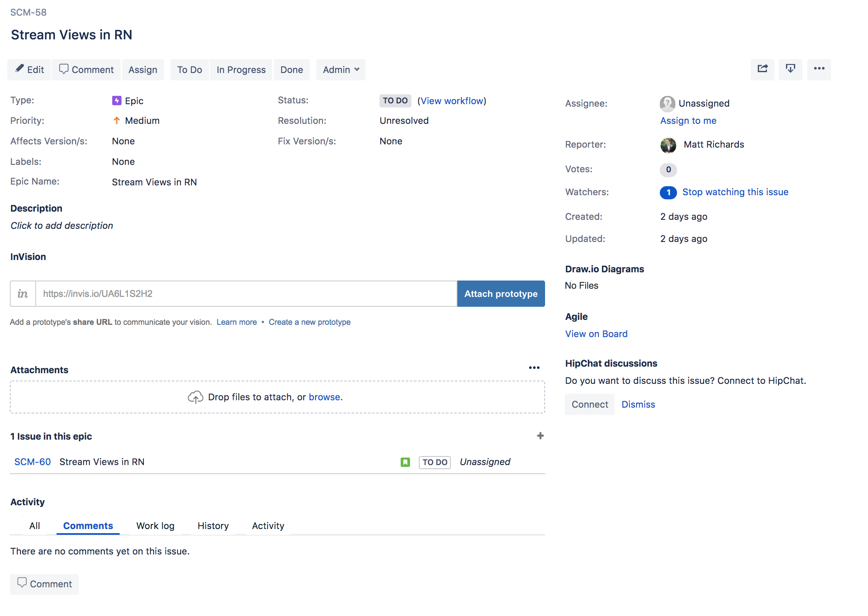Click the export issue icon
868x616 pixels.
point(790,69)
